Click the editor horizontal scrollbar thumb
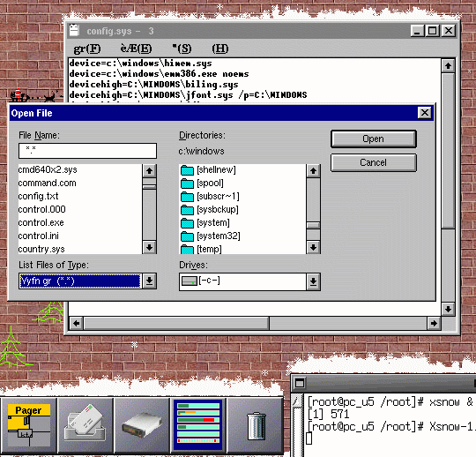 pos(176,323)
